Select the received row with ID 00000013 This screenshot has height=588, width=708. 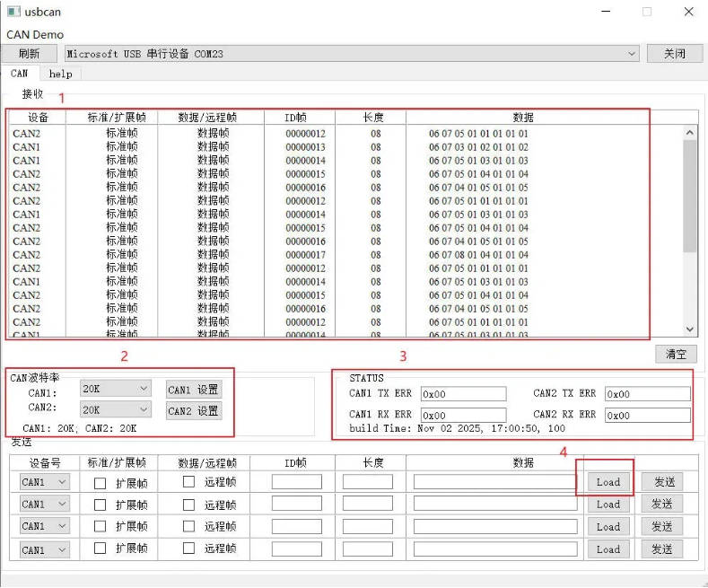[345, 146]
